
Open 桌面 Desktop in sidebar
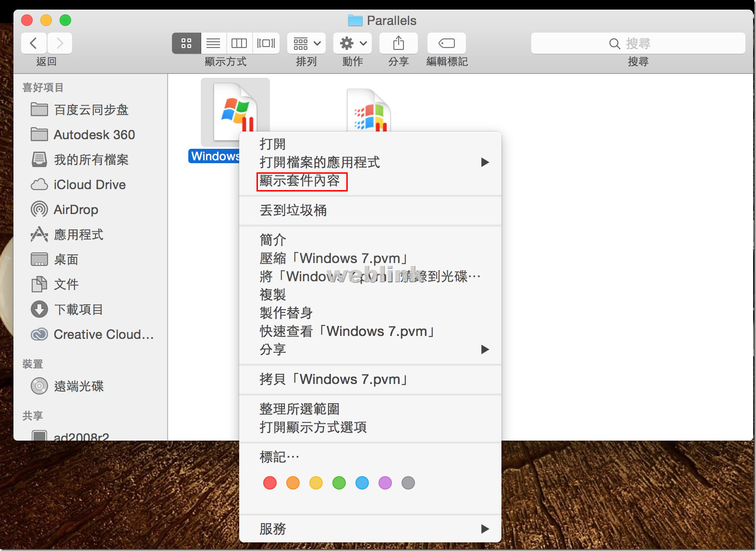(x=91, y=260)
